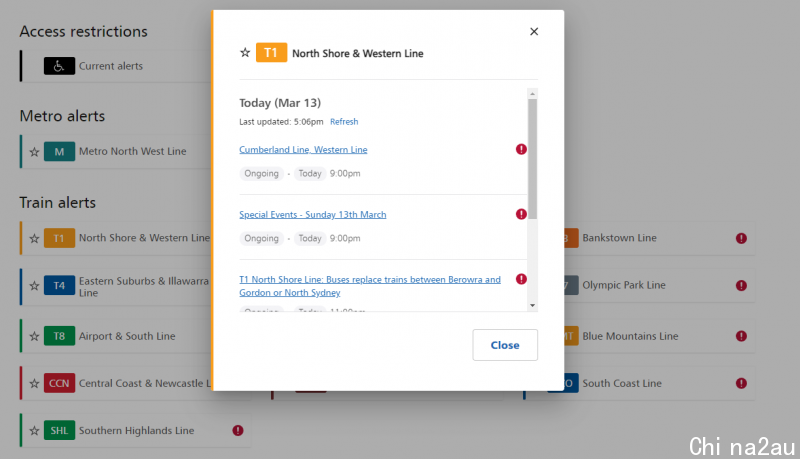
Task: Click the Today tag under Cumberland Line alert
Action: tap(310, 173)
